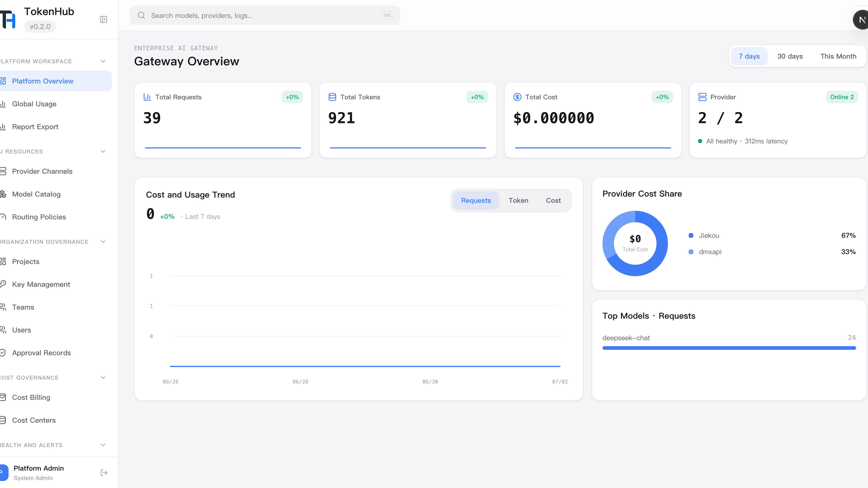Go to Cost Centers page

(x=55, y=420)
